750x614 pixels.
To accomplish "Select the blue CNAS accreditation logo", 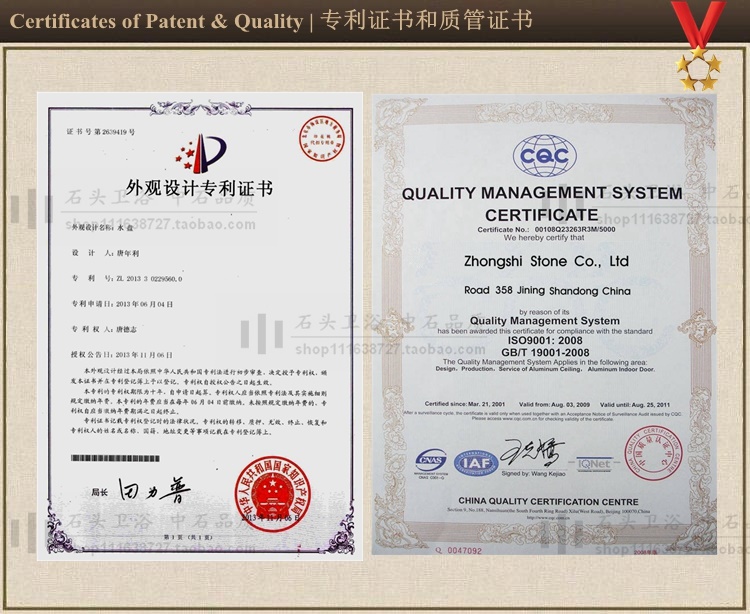I will 431,462.
